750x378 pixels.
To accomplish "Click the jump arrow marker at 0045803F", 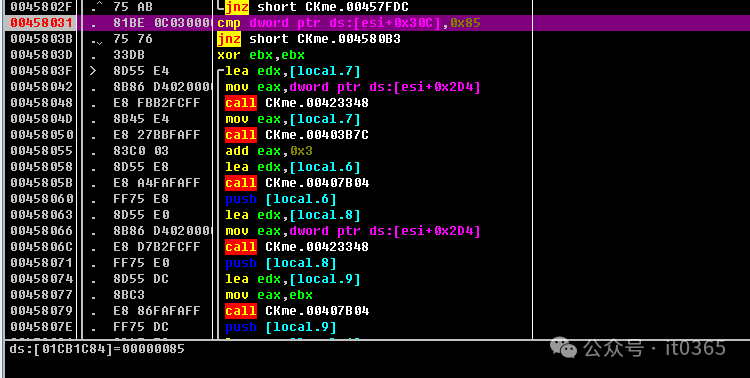I will coord(93,71).
